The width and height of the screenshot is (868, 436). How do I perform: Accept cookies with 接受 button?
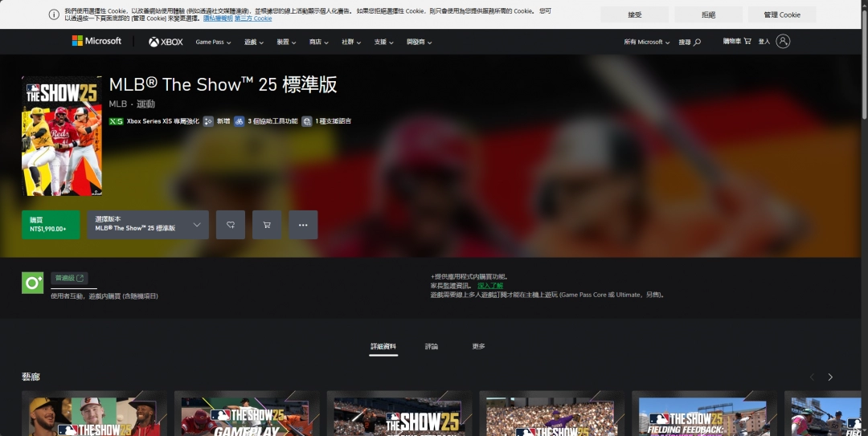634,15
